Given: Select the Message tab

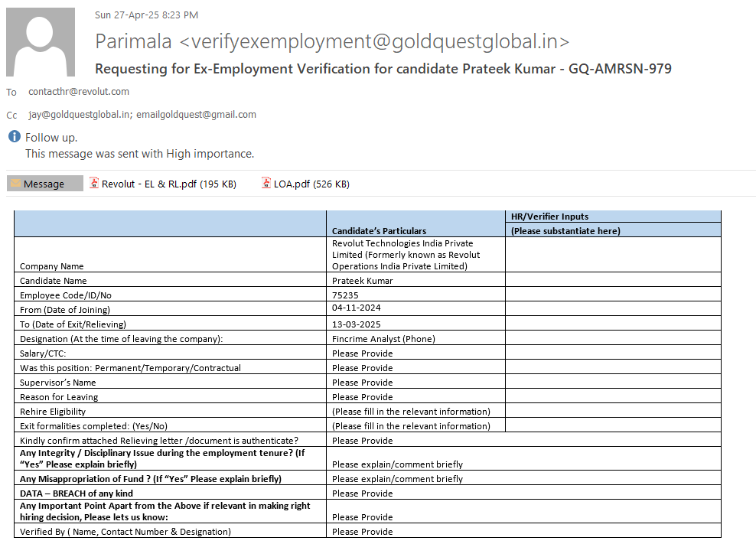Looking at the screenshot, I should pyautogui.click(x=44, y=184).
